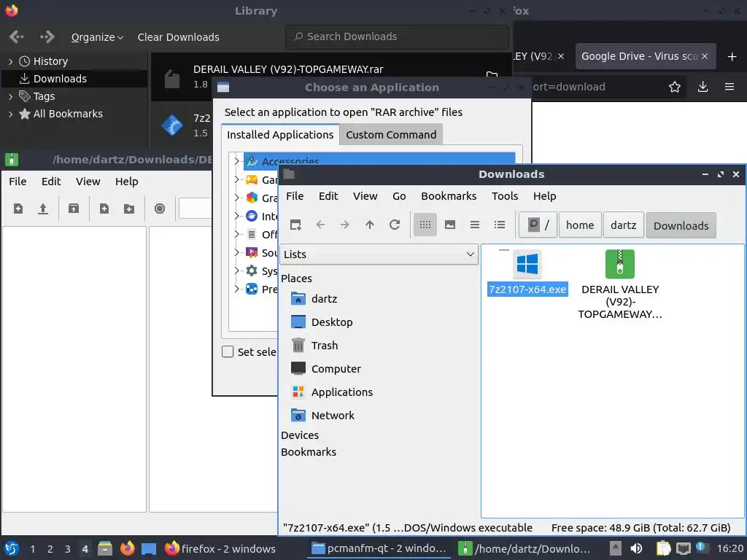The width and height of the screenshot is (747, 560).
Task: Click the open archive upload-arrow icon
Action: point(43,209)
